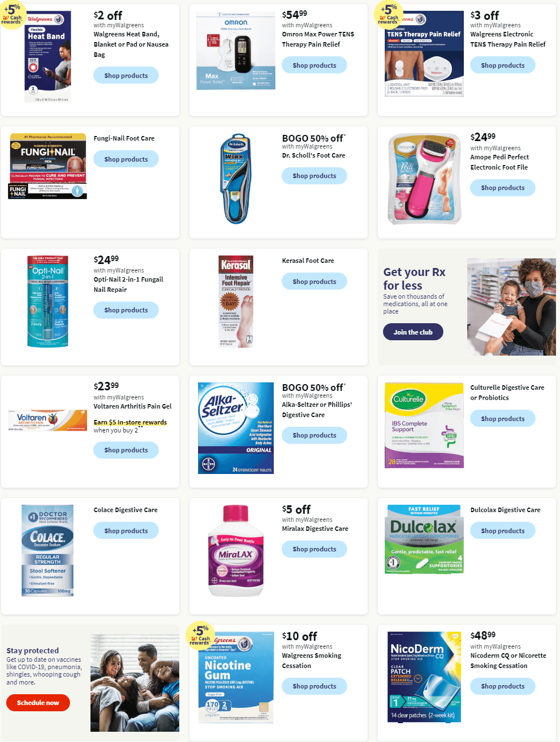Click the Dulcolax suppositories product image
Viewport: 560px width, 742px height.
424,538
